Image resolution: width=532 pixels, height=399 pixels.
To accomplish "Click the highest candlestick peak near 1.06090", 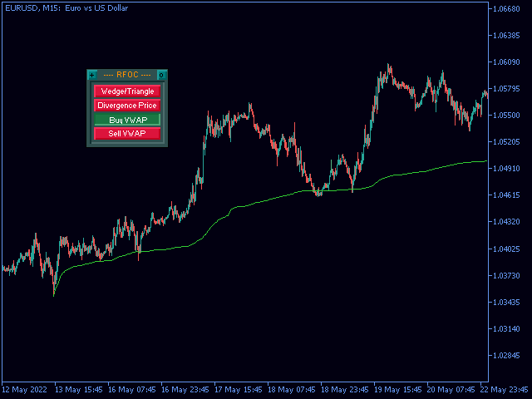I will tap(388, 65).
